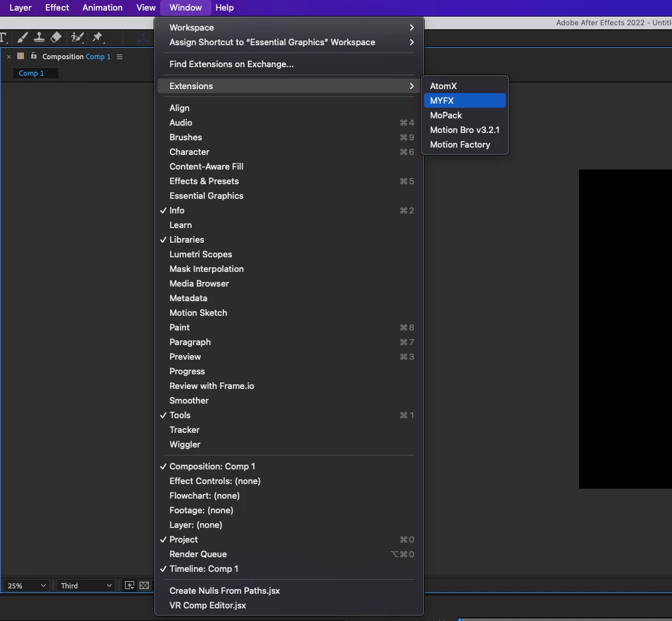Show the Mask Interpolation panel
This screenshot has width=672, height=621.
(289, 269)
